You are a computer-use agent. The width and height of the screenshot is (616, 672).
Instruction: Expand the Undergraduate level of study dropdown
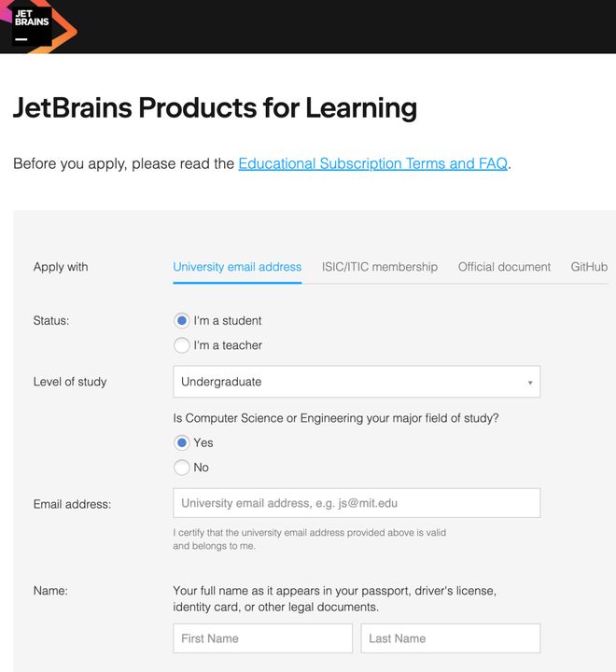(355, 382)
